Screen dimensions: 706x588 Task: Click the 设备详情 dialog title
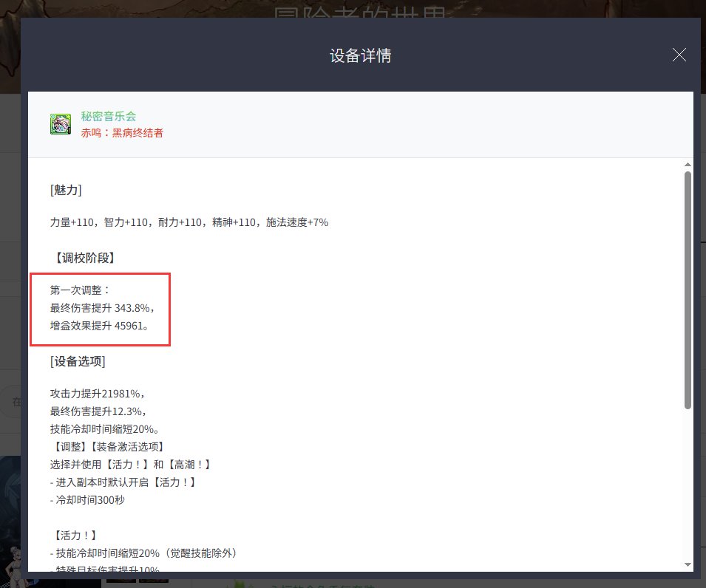pos(360,56)
